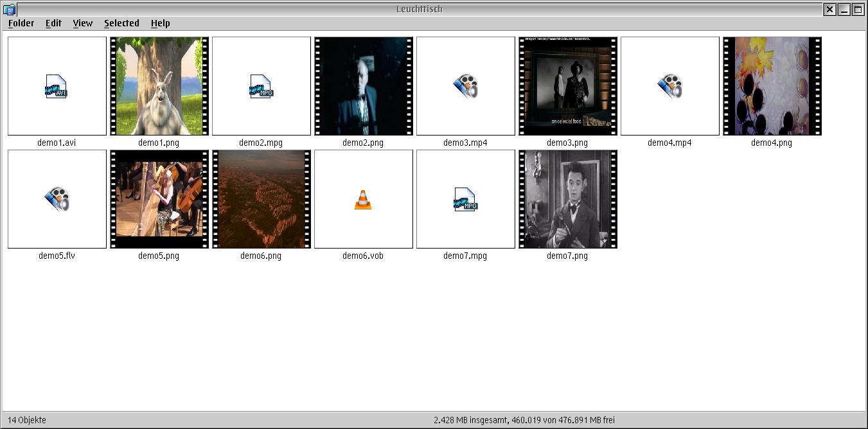The height and width of the screenshot is (429, 868).
Task: Click the file name demo2.mpg
Action: [261, 143]
